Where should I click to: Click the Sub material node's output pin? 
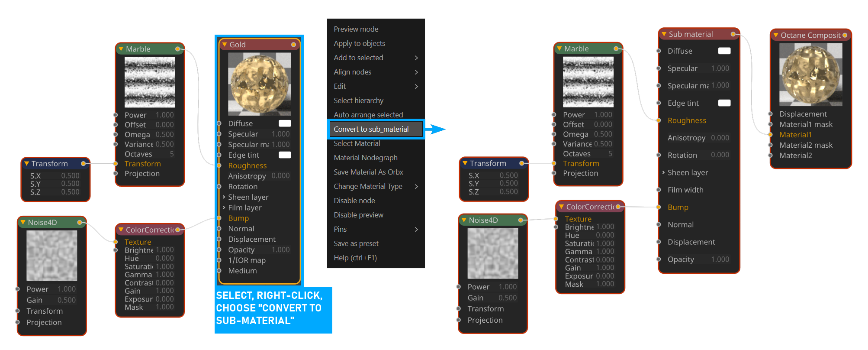click(733, 34)
